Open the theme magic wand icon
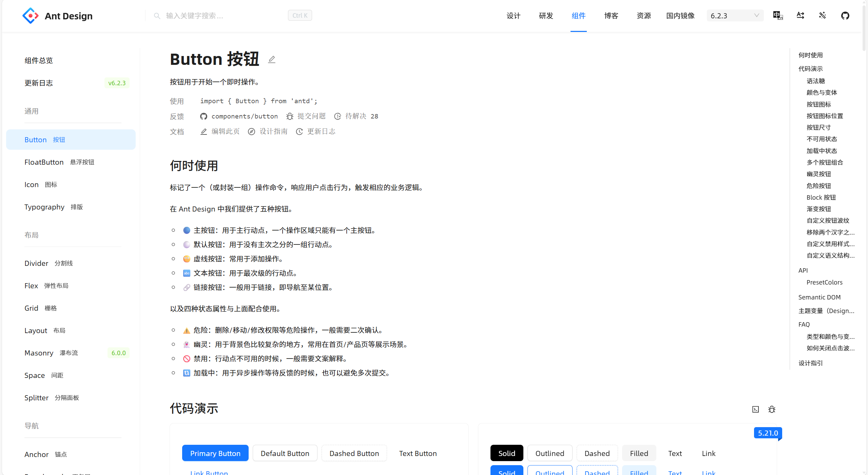The width and height of the screenshot is (868, 475). coord(823,16)
